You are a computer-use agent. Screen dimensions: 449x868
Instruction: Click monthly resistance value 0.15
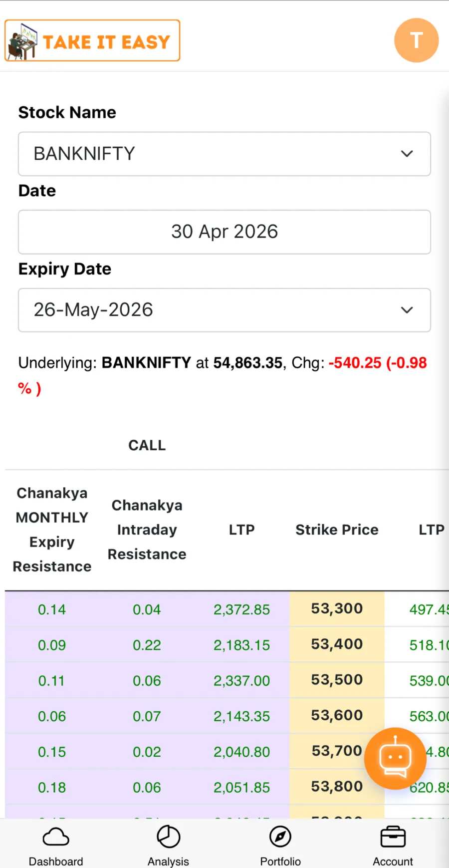point(52,752)
